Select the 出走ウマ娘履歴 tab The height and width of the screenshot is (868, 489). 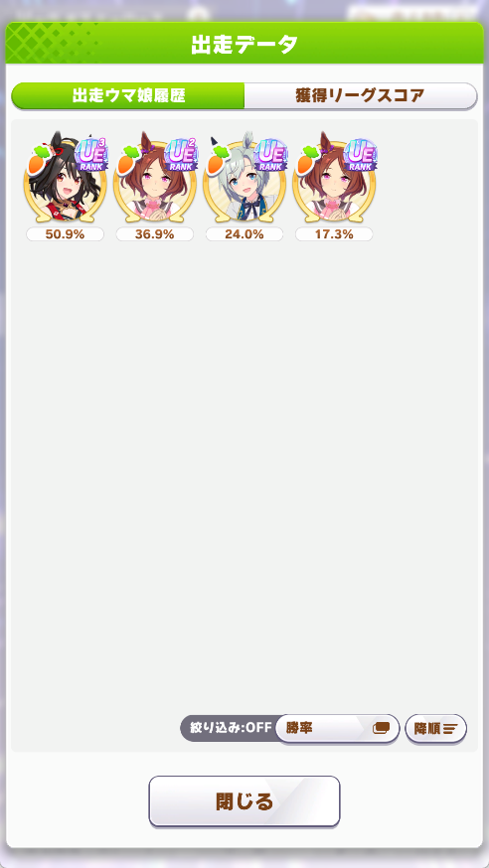[x=128, y=95]
